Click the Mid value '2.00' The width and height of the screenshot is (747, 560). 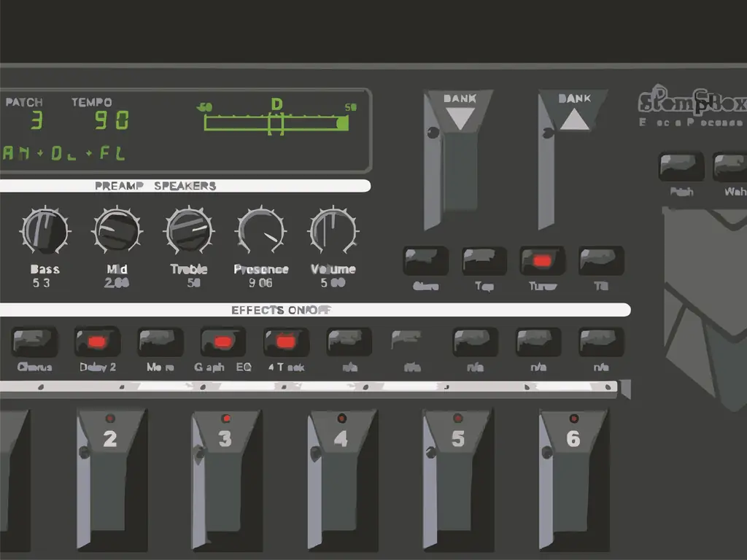click(117, 283)
